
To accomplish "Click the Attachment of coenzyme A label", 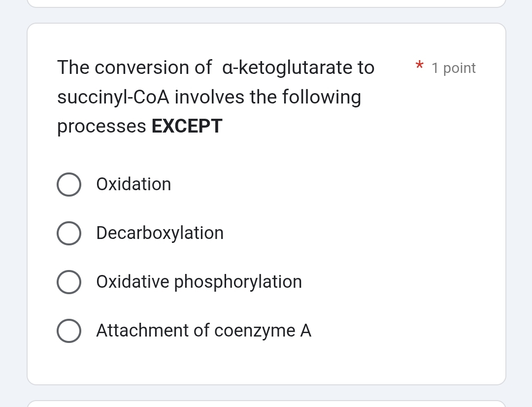I will pos(203,331).
